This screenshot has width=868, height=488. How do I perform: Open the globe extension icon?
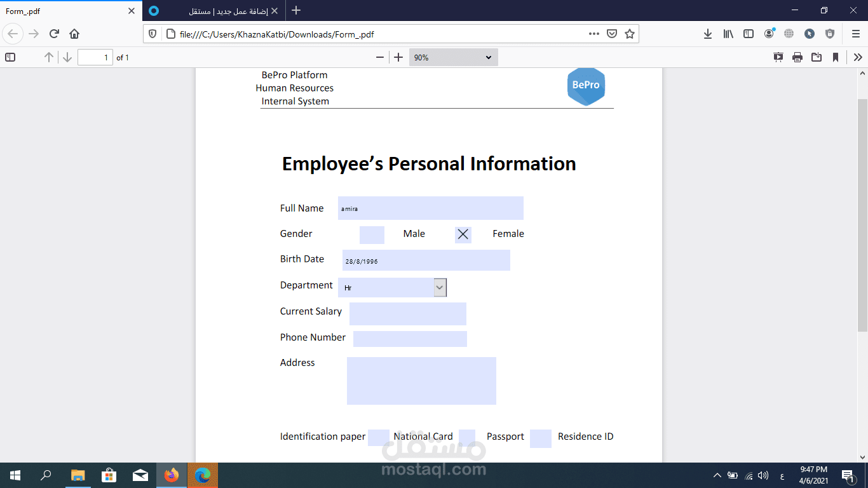click(789, 34)
